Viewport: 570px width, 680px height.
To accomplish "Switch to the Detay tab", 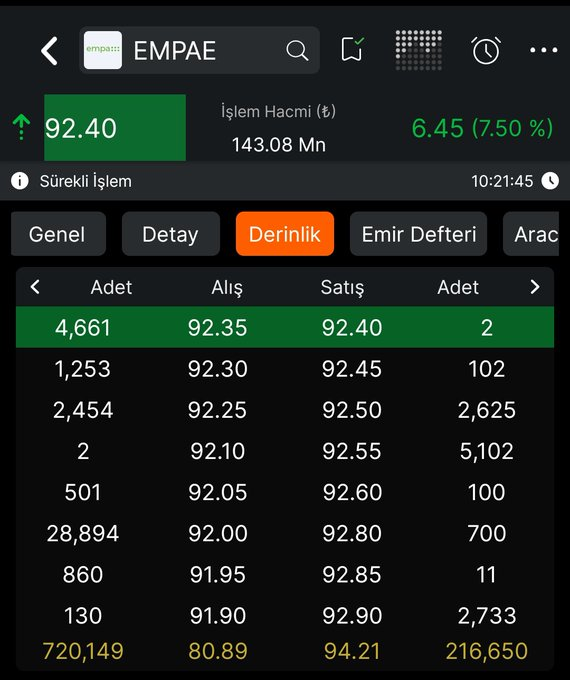I will click(x=171, y=234).
